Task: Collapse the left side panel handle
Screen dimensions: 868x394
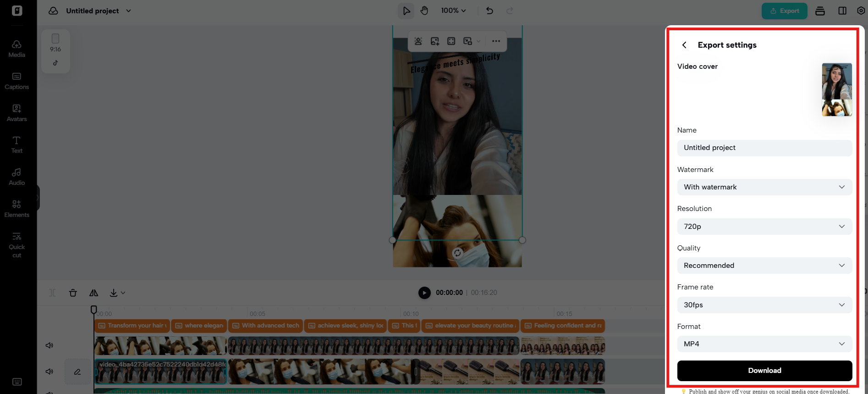Action: [x=38, y=198]
